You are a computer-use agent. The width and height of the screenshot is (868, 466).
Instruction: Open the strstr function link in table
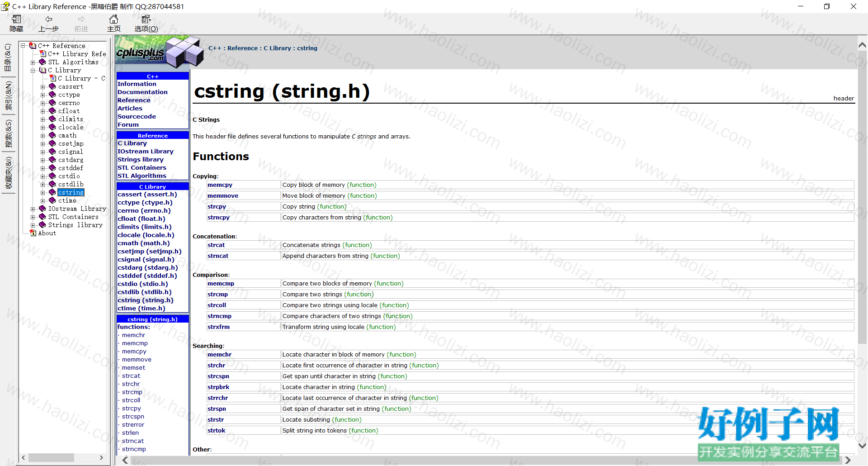[x=216, y=419]
